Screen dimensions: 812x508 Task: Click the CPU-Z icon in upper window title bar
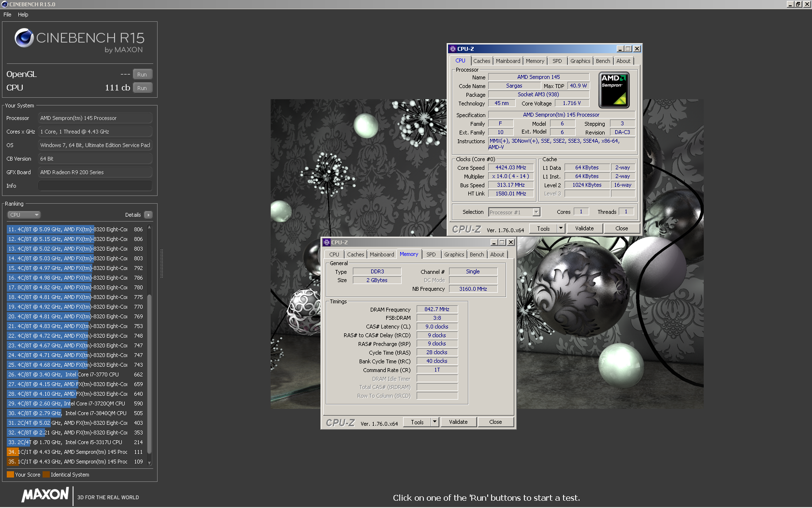(453, 49)
